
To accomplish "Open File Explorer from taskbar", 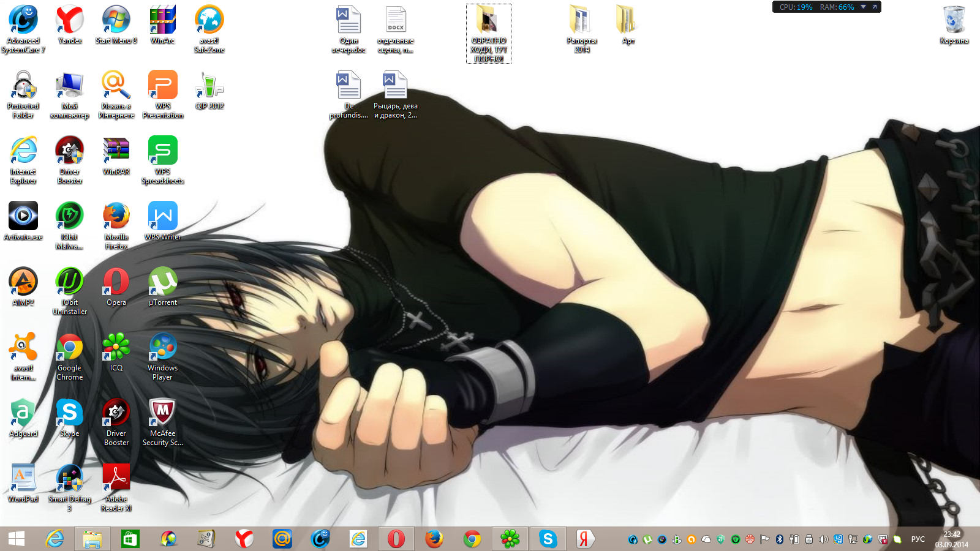I will click(x=92, y=539).
